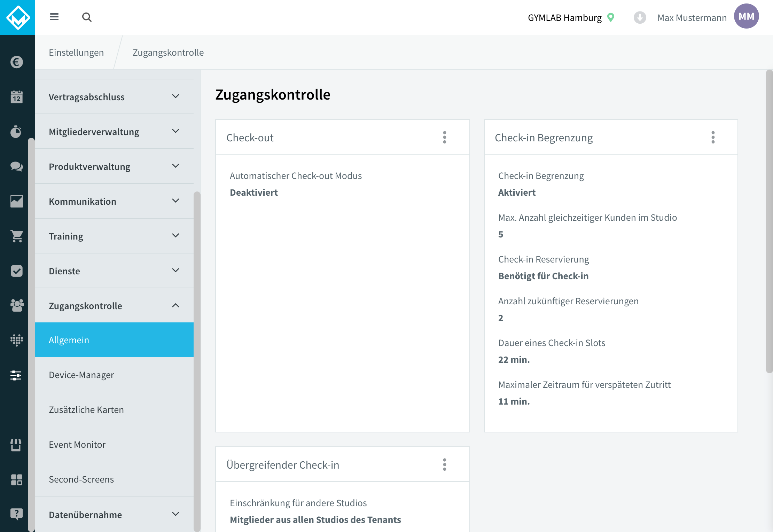Image resolution: width=773 pixels, height=532 pixels.
Task: Open the chart analytics sidebar icon
Action: [16, 201]
